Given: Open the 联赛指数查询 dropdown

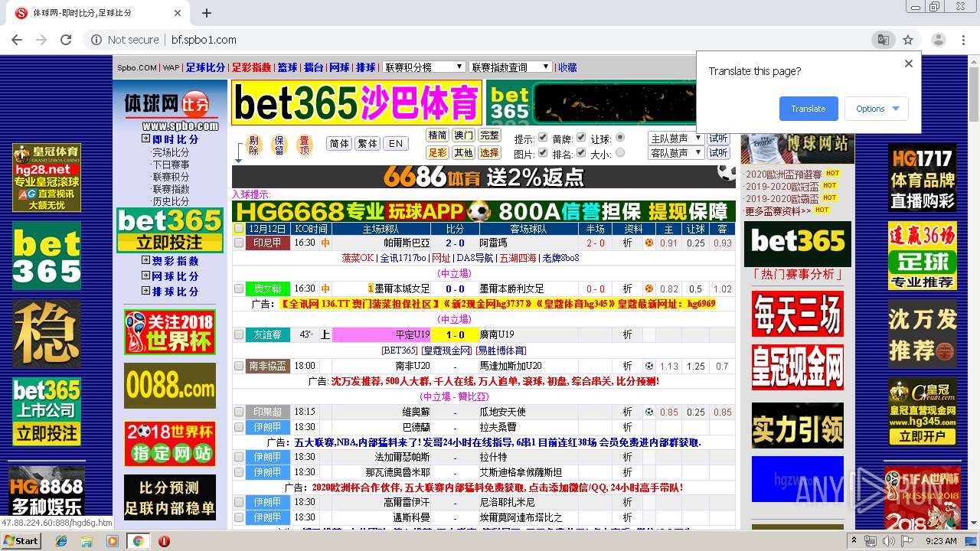Looking at the screenshot, I should [x=510, y=67].
